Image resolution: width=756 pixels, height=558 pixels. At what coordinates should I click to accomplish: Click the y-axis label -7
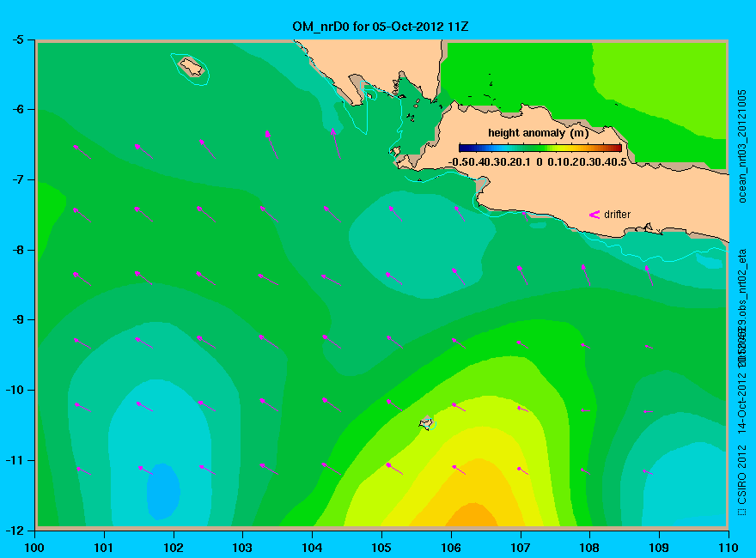pyautogui.click(x=17, y=179)
